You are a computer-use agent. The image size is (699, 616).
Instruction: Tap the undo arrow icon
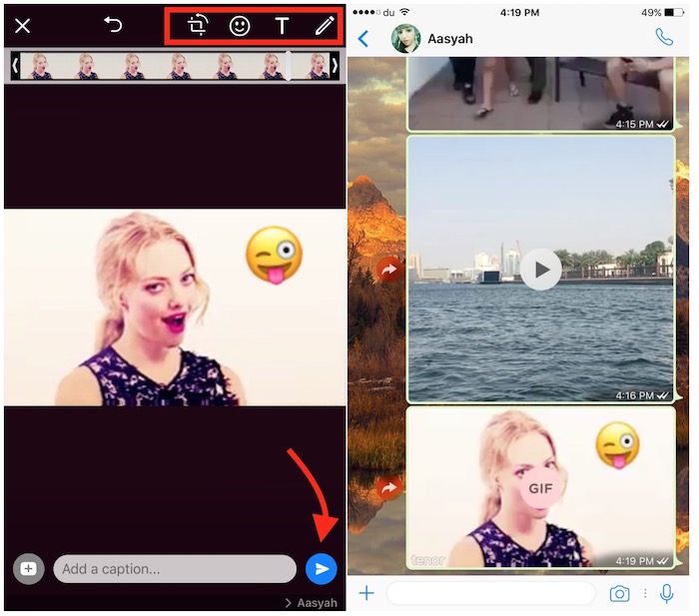point(113,25)
